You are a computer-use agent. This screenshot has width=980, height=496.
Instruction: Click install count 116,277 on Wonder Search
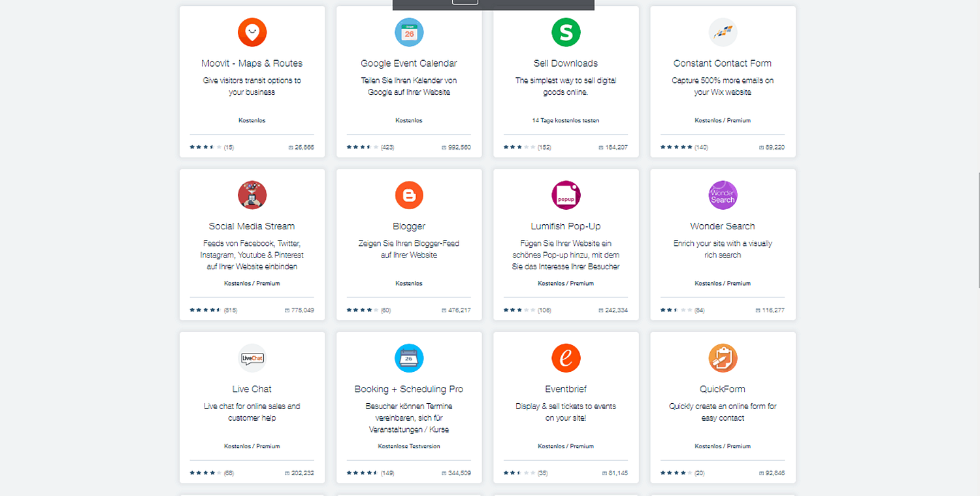(770, 310)
